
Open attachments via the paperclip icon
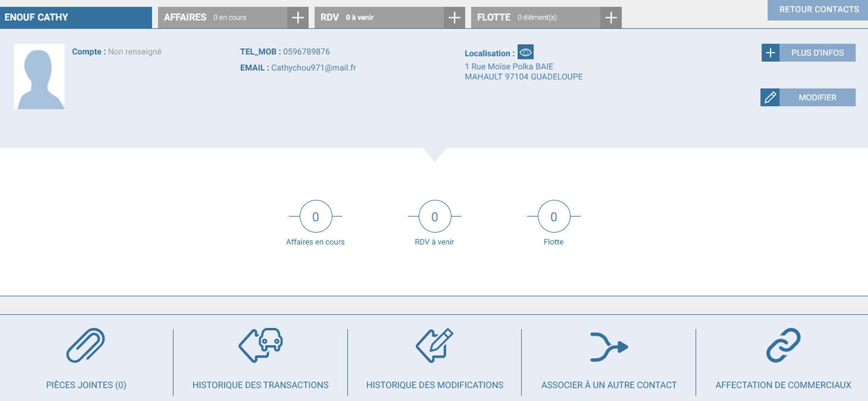pyautogui.click(x=86, y=346)
